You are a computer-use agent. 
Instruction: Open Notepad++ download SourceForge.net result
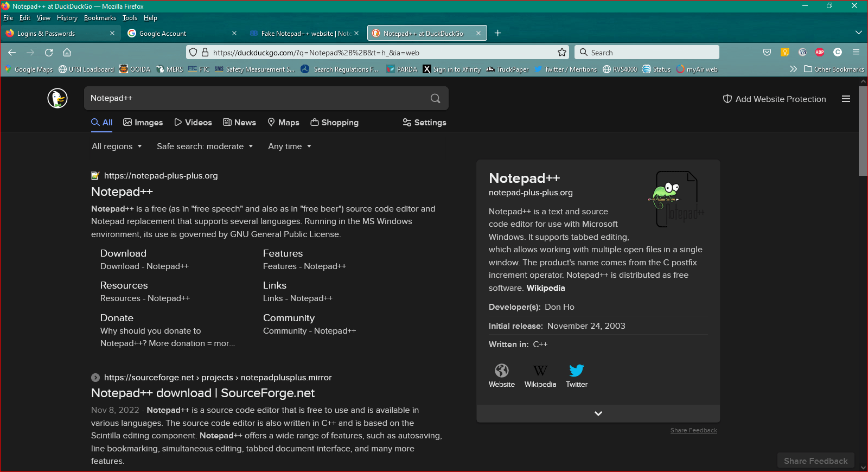(x=203, y=393)
